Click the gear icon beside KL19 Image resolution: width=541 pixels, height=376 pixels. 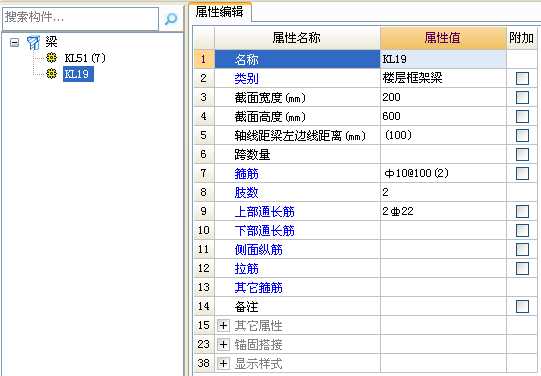click(52, 73)
